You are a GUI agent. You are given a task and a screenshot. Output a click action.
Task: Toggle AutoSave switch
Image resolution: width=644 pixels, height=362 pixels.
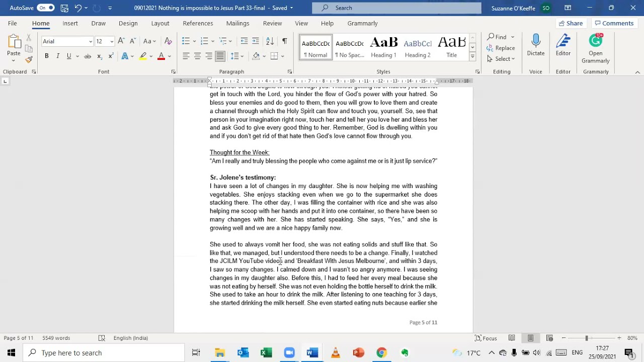[x=45, y=8]
